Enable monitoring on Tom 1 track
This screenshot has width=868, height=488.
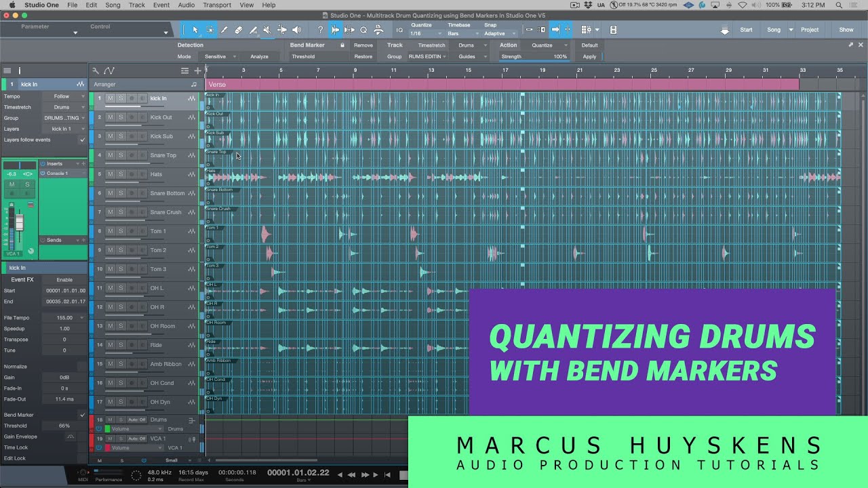(142, 231)
